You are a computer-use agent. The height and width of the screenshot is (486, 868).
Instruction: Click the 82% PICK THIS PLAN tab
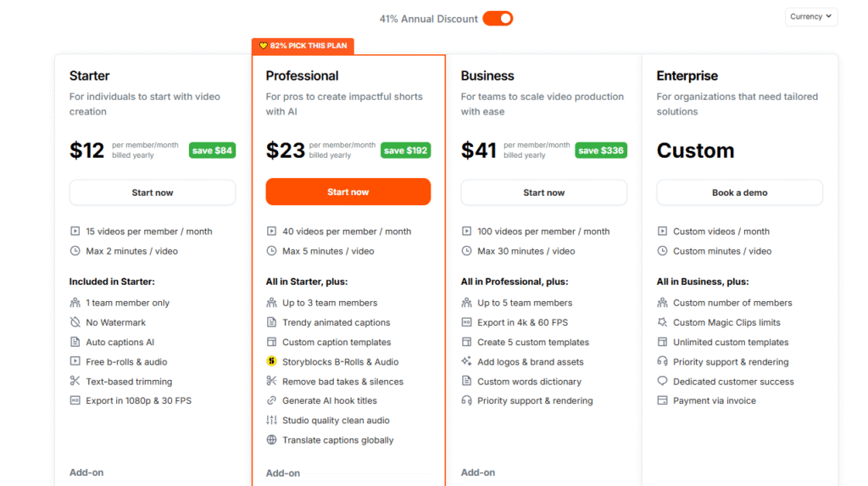tap(303, 46)
